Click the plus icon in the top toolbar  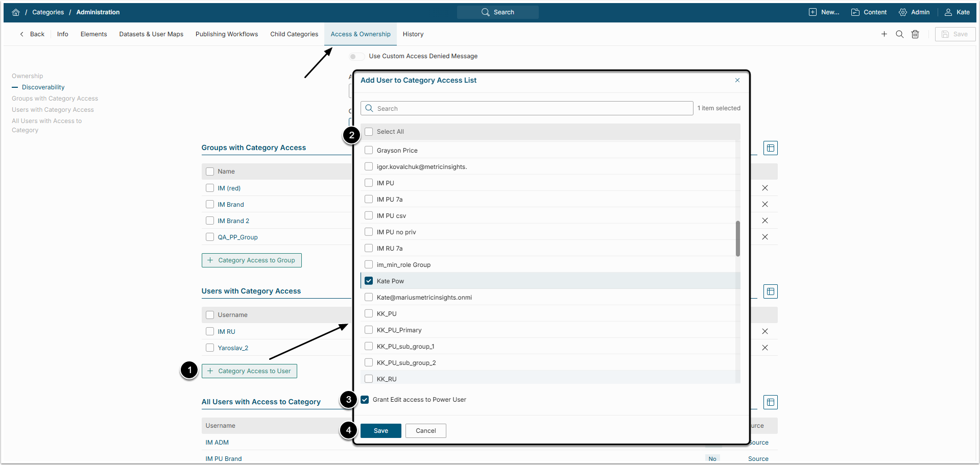coord(884,34)
